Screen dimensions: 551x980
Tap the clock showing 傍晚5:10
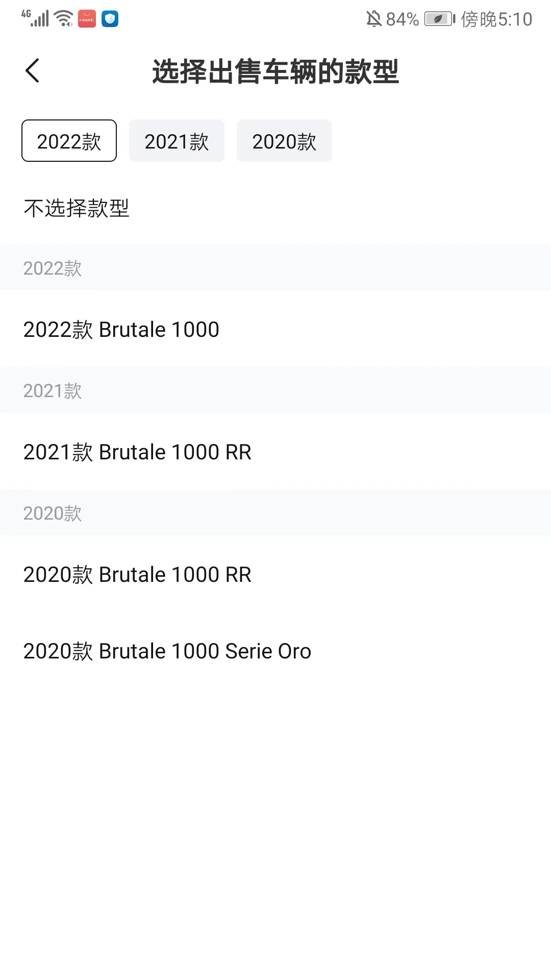click(x=496, y=19)
